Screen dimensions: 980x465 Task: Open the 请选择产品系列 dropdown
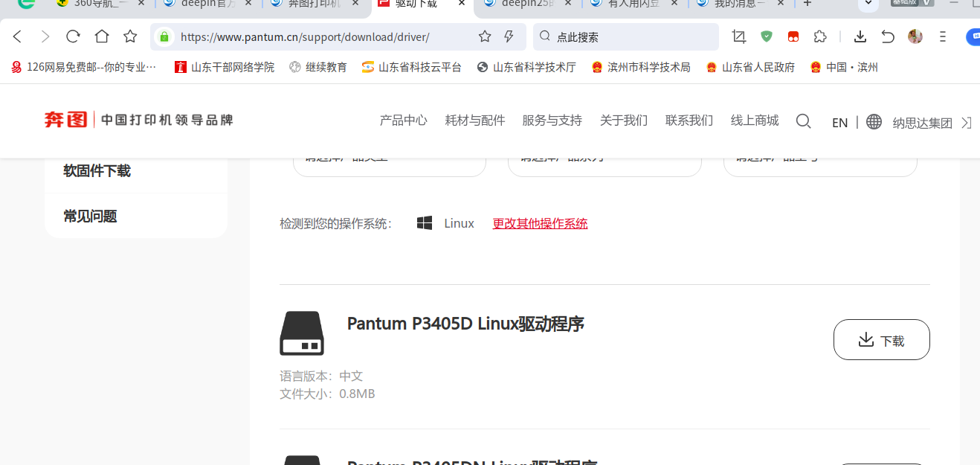click(605, 159)
